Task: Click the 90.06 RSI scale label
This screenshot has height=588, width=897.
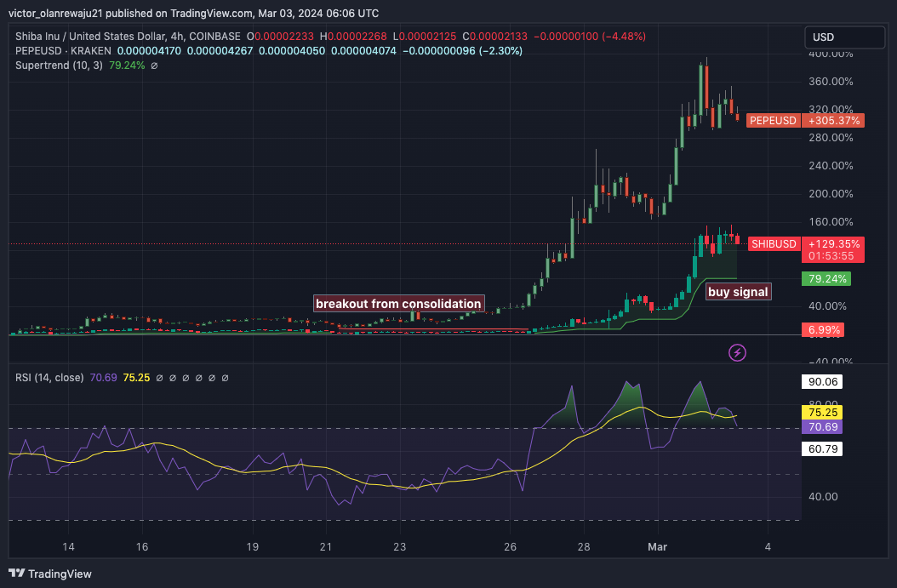Action: (x=822, y=382)
